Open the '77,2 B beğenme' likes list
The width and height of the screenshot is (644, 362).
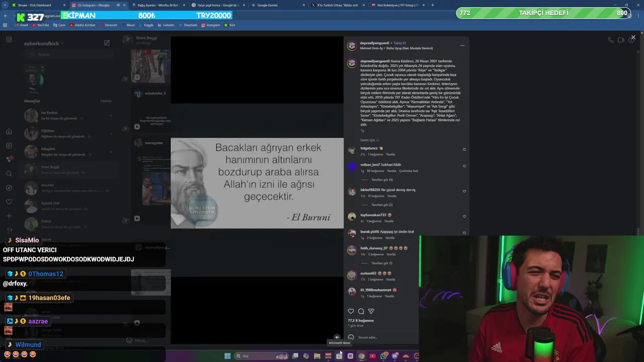[x=361, y=321]
